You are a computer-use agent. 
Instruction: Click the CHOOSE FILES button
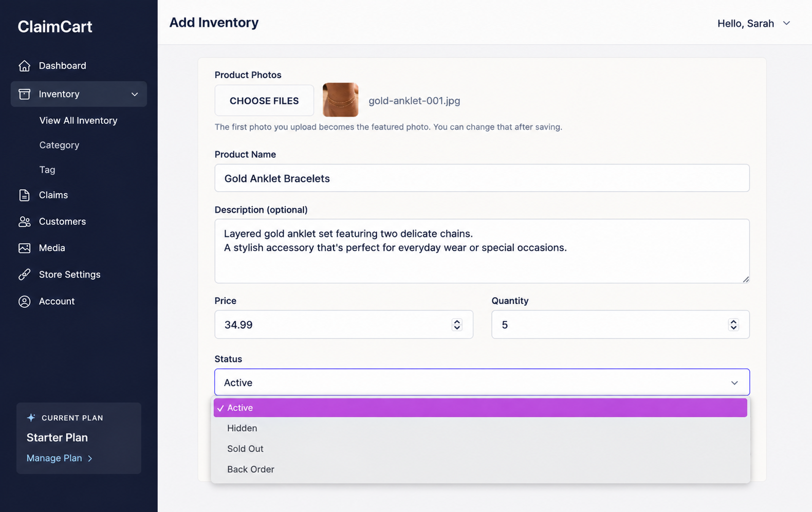tap(264, 101)
